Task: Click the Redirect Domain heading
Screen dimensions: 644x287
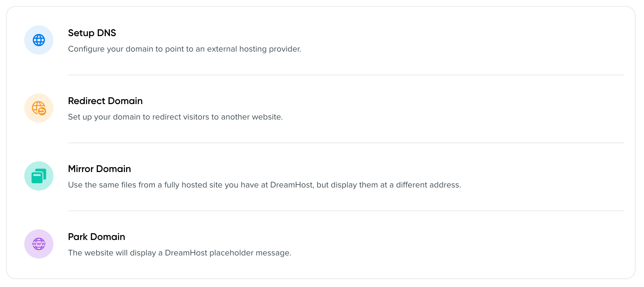Action: (105, 101)
